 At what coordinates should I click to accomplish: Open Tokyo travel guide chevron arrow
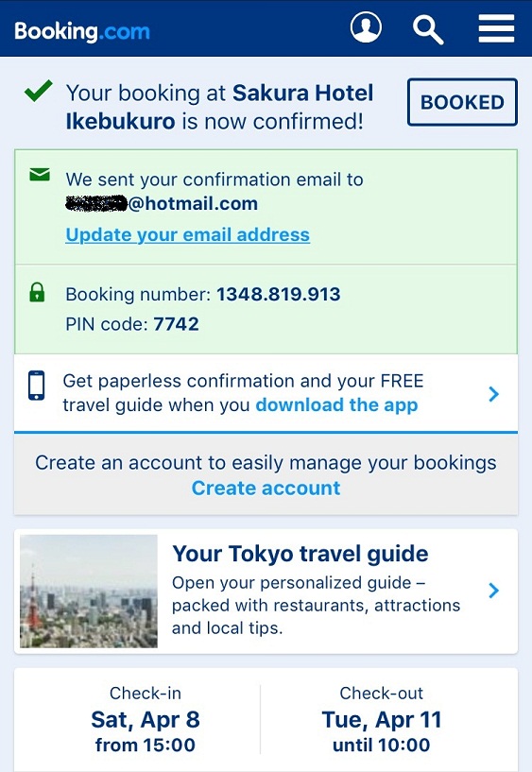pyautogui.click(x=493, y=591)
